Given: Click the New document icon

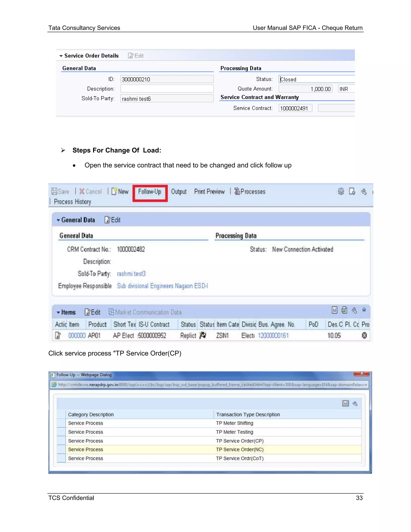Looking at the screenshot, I should (114, 191).
